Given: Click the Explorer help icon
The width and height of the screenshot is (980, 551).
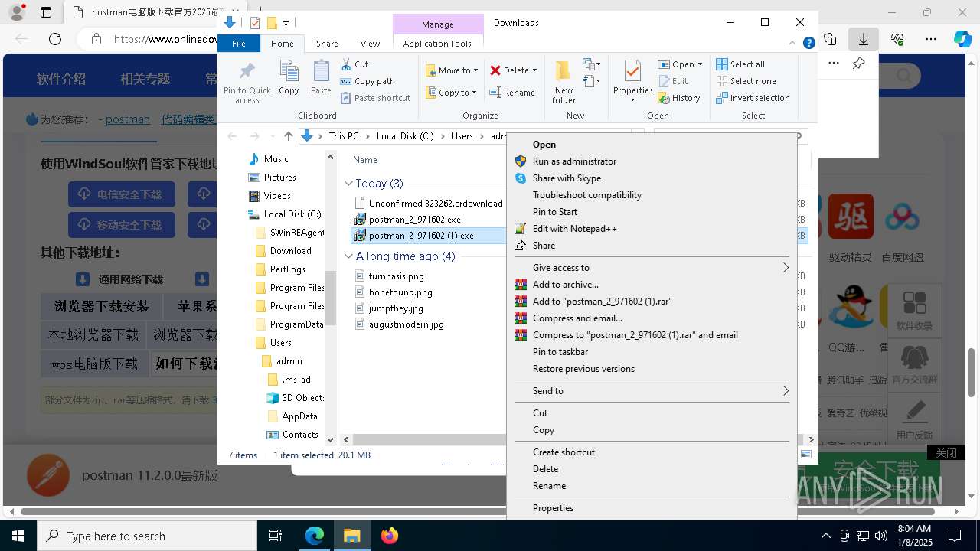Looking at the screenshot, I should pyautogui.click(x=808, y=44).
